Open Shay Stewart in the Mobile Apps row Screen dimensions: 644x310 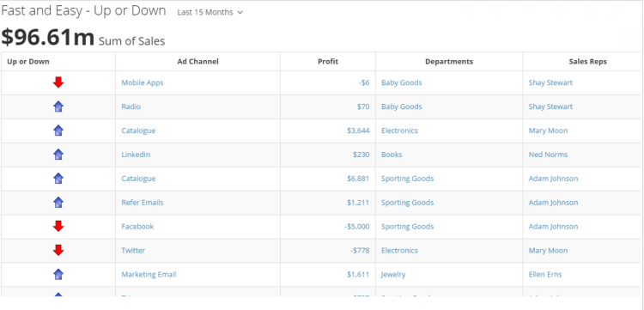tap(550, 82)
